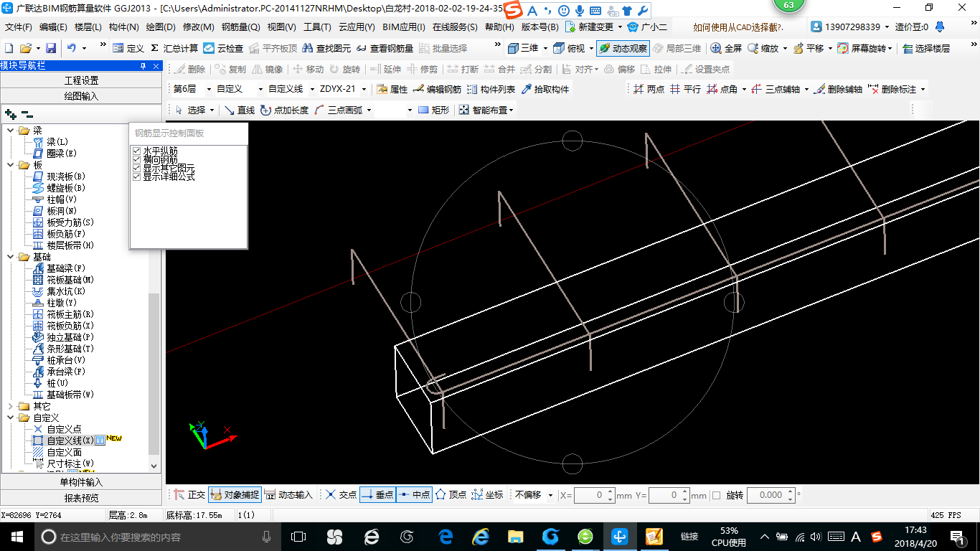Toggle 横向钢筋 checkbox
Image resolution: width=980 pixels, height=551 pixels.
pyautogui.click(x=137, y=159)
